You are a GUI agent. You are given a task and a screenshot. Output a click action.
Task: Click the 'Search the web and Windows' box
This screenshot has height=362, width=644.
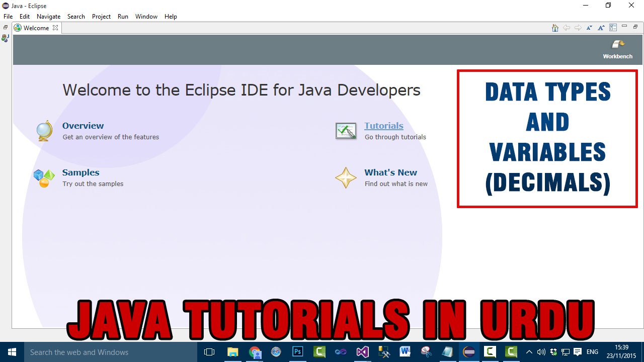pyautogui.click(x=111, y=352)
